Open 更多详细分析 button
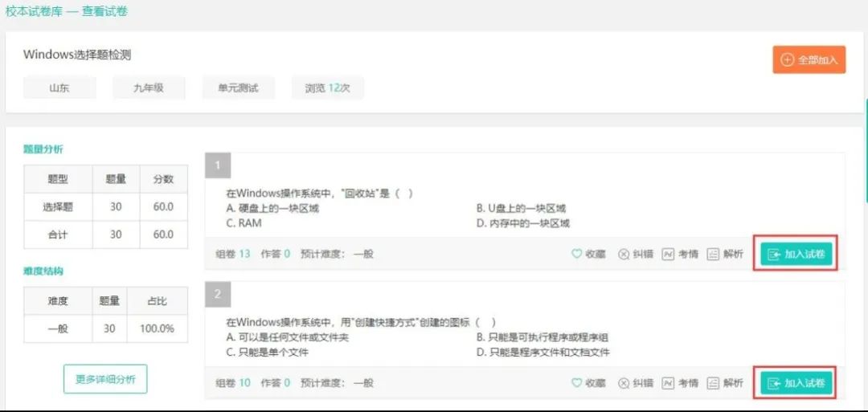 (105, 379)
